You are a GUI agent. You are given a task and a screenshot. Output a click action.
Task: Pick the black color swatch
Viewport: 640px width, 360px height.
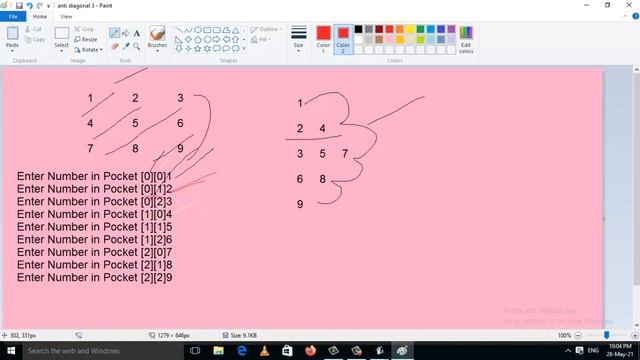[358, 29]
